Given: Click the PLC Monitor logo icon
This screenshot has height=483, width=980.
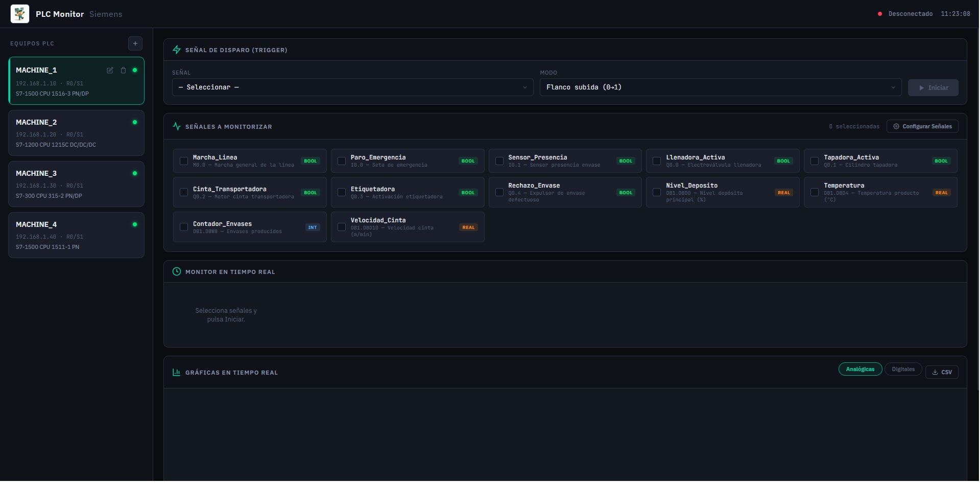Looking at the screenshot, I should click(x=19, y=14).
